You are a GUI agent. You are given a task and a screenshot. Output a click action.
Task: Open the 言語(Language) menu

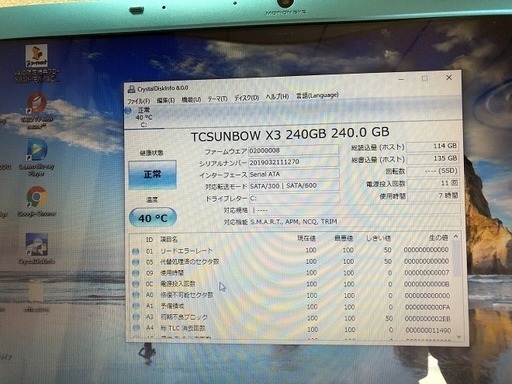(317, 96)
